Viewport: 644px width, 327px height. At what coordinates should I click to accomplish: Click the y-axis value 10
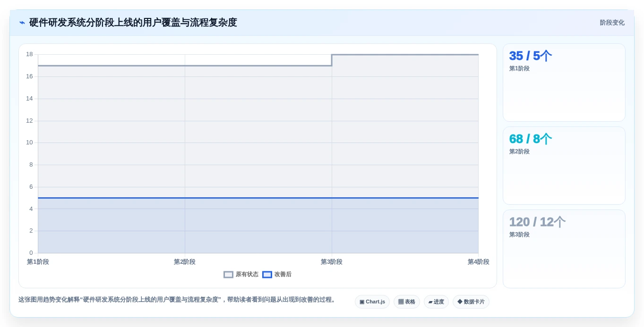[x=29, y=143]
